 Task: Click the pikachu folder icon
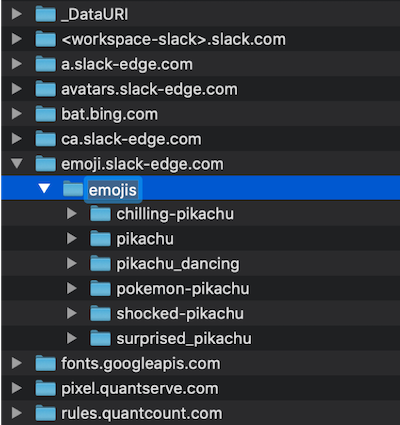point(100,239)
